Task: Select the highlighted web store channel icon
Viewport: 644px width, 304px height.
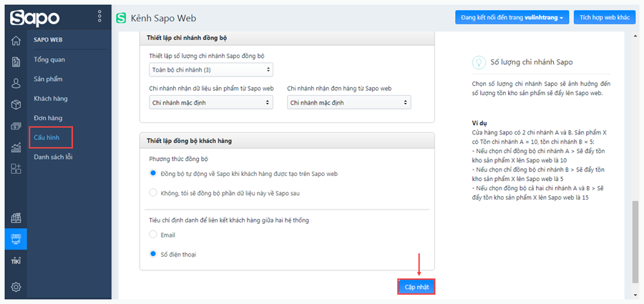Action: tap(16, 239)
